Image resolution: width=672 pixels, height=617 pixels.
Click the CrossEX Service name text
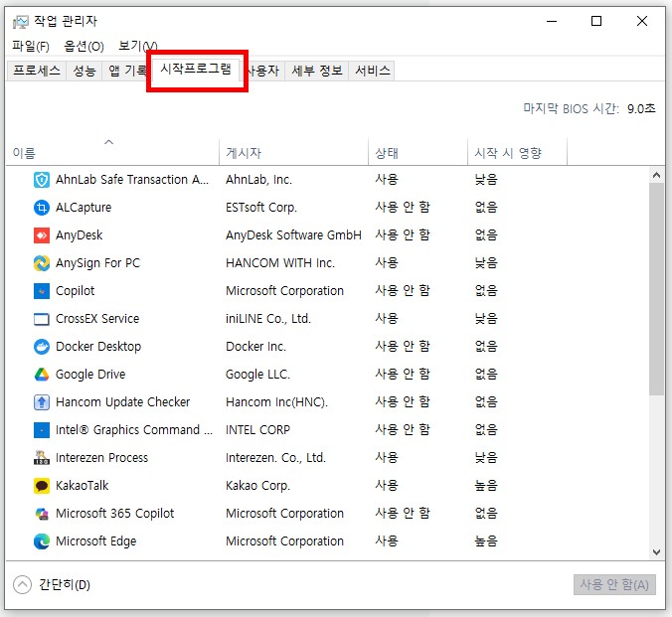(x=97, y=319)
